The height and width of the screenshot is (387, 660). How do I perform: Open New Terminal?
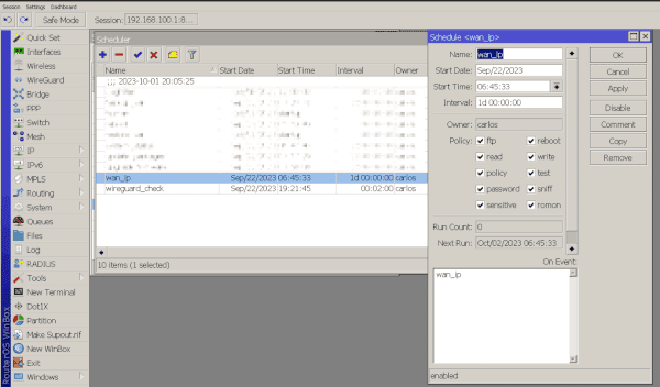[50, 292]
